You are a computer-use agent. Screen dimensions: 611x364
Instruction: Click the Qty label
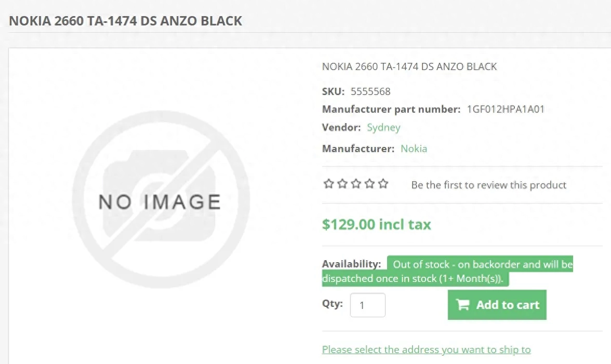click(333, 304)
